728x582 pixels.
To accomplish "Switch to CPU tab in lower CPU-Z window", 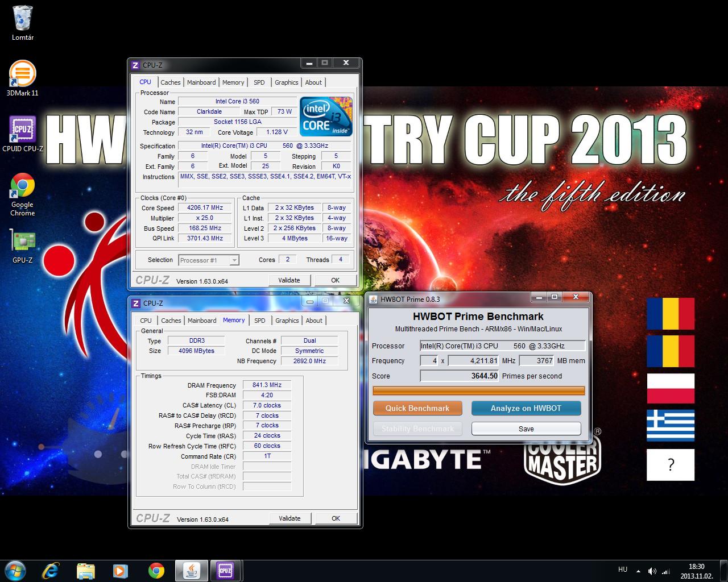I will [146, 321].
